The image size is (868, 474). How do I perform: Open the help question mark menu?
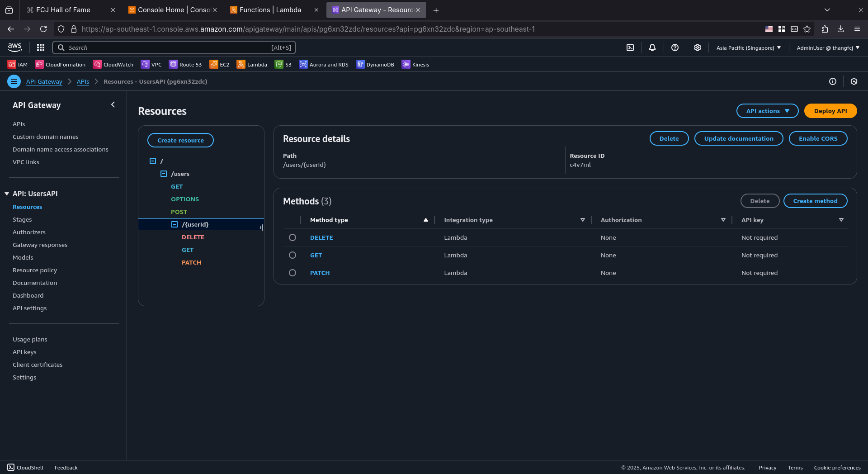[x=675, y=47]
